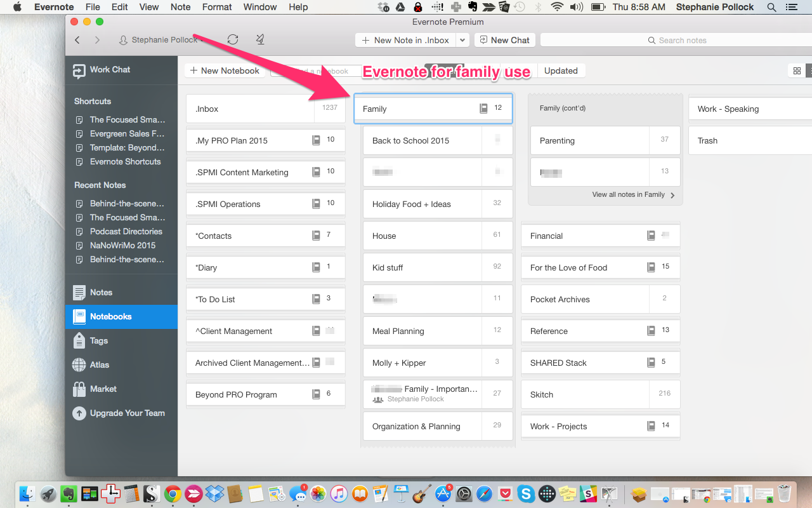Open the Note menu
This screenshot has height=508, width=812.
(x=181, y=7)
